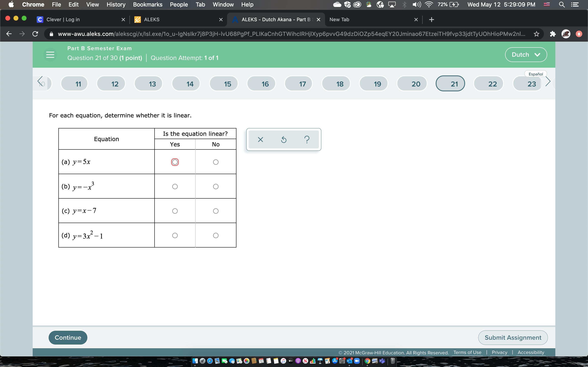The height and width of the screenshot is (367, 588).
Task: Select Yes for equation y=x-7
Action: [175, 211]
